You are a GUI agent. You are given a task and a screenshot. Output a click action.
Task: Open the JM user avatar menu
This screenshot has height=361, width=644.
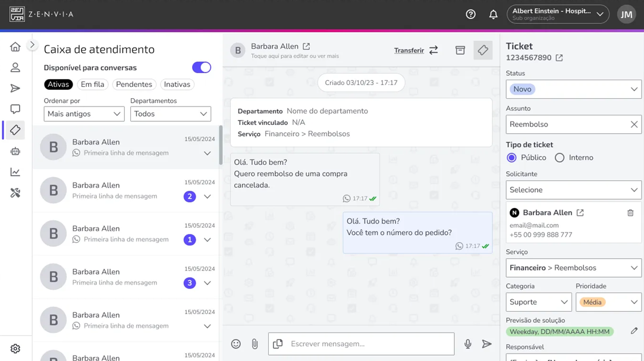point(626,14)
